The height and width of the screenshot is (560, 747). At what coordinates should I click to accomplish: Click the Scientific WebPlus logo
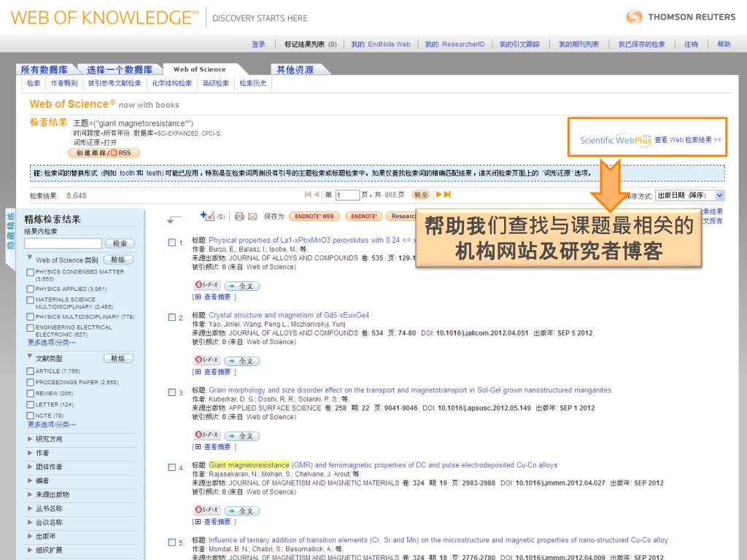pos(616,139)
